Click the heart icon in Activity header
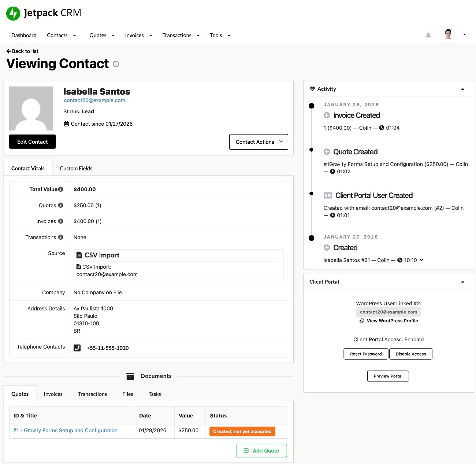 tap(312, 89)
